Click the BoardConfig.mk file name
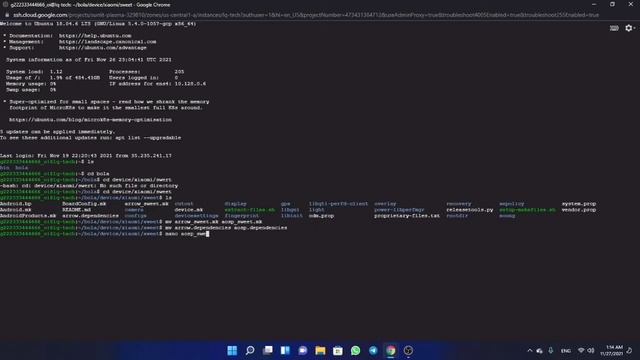 coord(84,204)
